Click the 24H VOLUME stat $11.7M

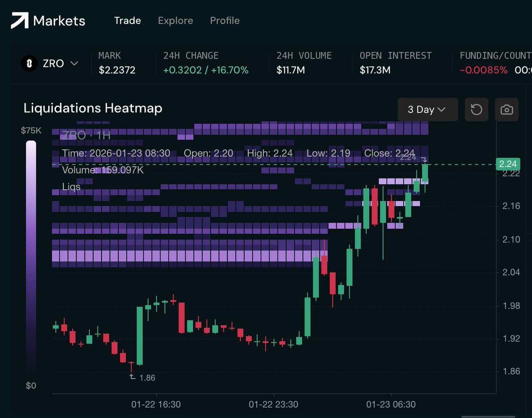pyautogui.click(x=290, y=70)
